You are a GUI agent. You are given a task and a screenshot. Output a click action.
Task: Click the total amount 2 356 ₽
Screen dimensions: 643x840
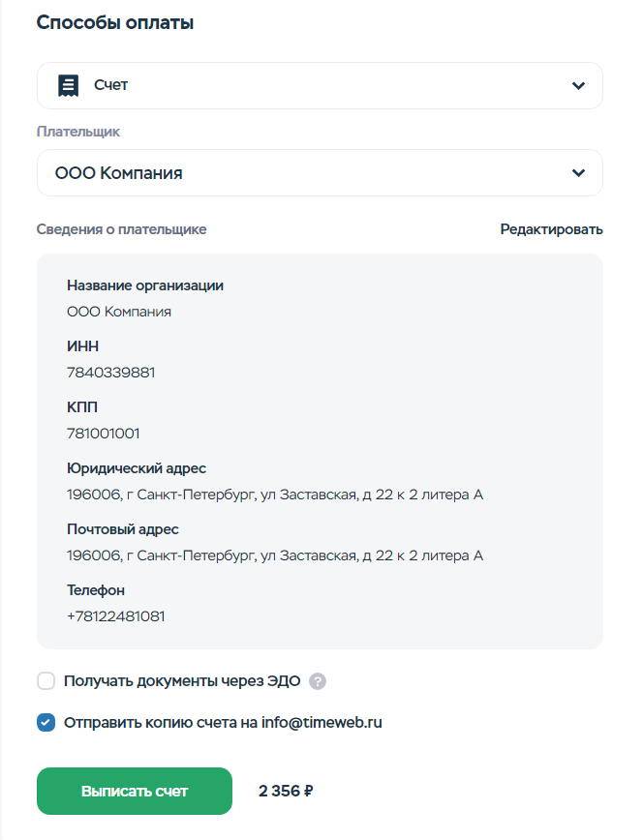[x=286, y=792]
